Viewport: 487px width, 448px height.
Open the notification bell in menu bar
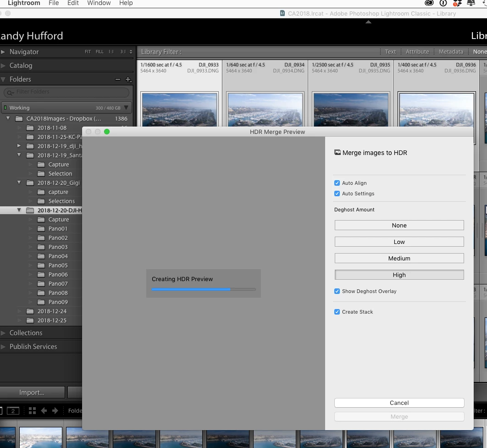[471, 3]
